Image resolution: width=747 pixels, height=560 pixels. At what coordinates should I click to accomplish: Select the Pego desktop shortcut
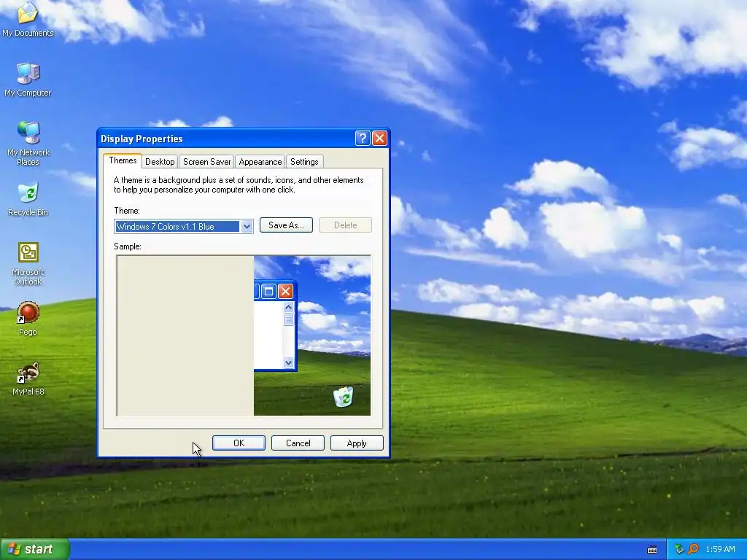point(28,318)
